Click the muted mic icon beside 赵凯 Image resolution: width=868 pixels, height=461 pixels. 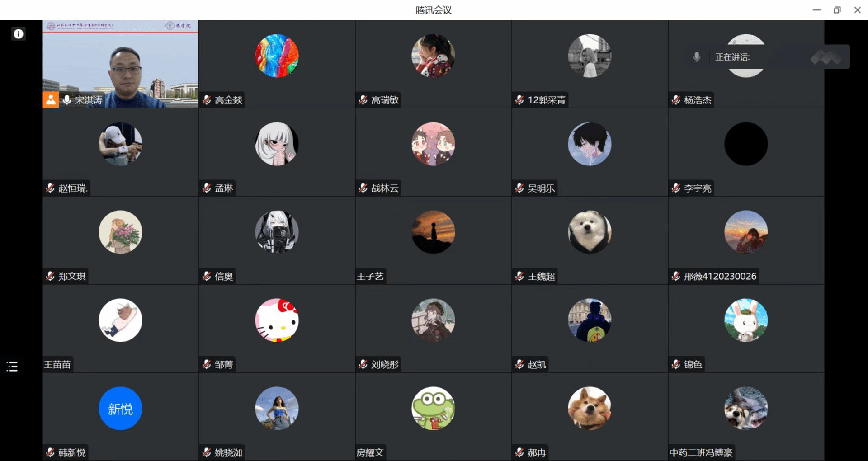pos(519,364)
